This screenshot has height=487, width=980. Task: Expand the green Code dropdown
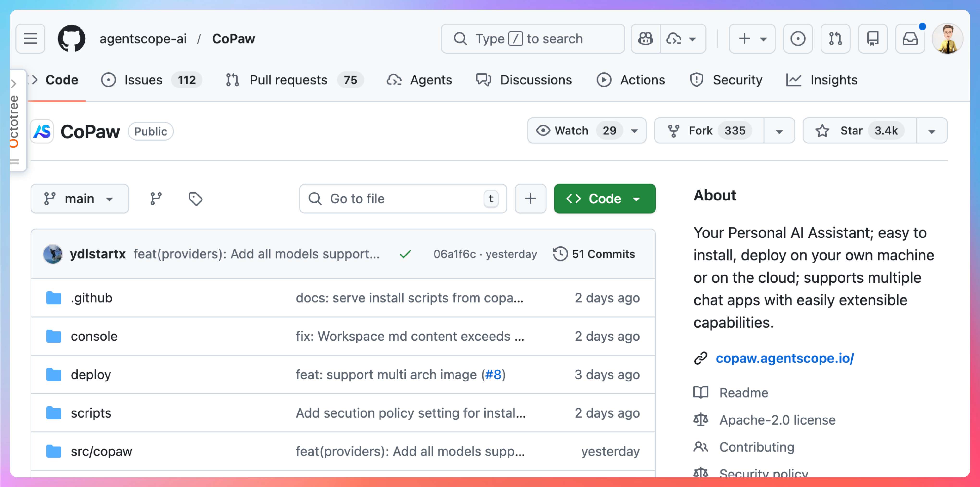tap(605, 198)
